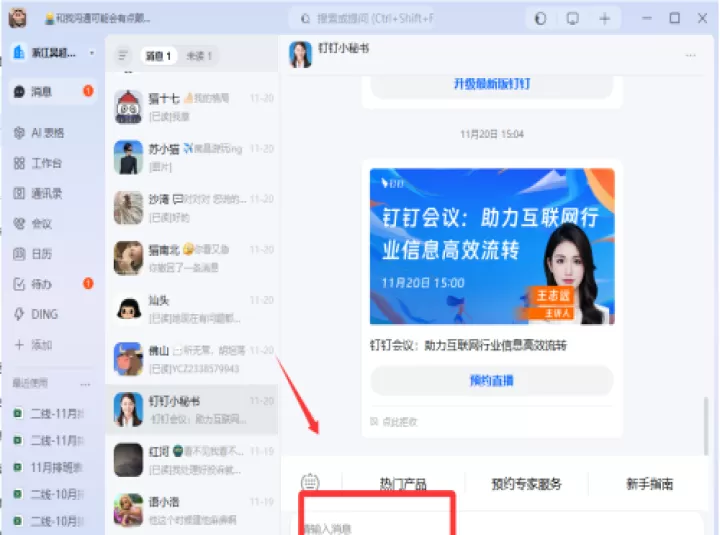Open the 11月排班 spreadsheet shortcut
This screenshot has height=535, width=720.
click(49, 467)
